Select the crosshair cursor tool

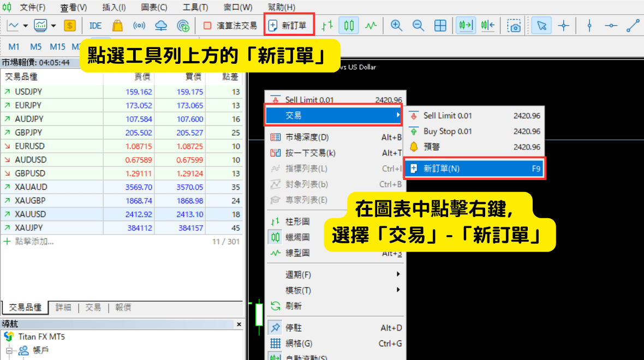pos(564,26)
